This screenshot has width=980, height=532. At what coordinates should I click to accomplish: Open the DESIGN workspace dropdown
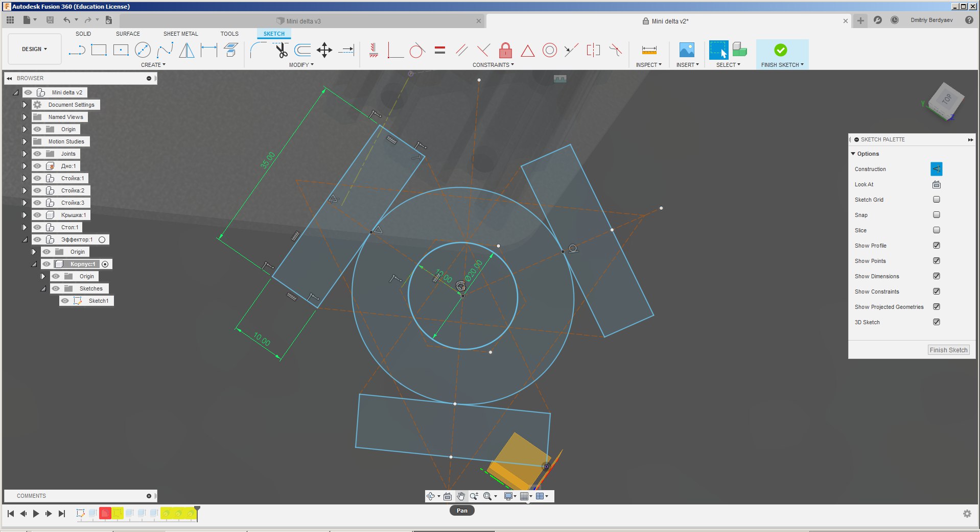pyautogui.click(x=34, y=49)
